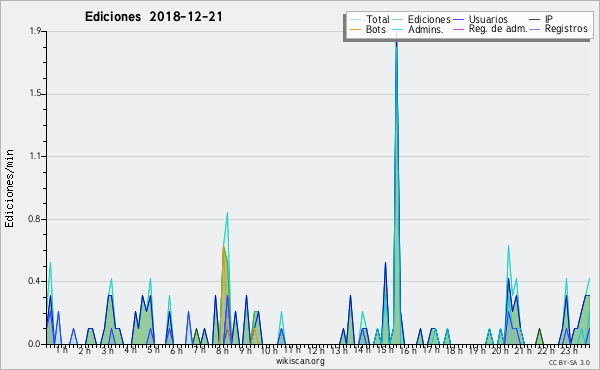Click the chart title Ediciones 2018-12-21
600x370 pixels.
(153, 17)
